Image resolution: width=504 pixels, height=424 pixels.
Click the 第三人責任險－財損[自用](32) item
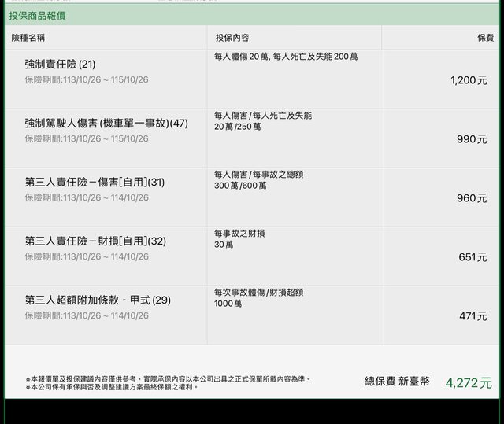click(x=94, y=241)
